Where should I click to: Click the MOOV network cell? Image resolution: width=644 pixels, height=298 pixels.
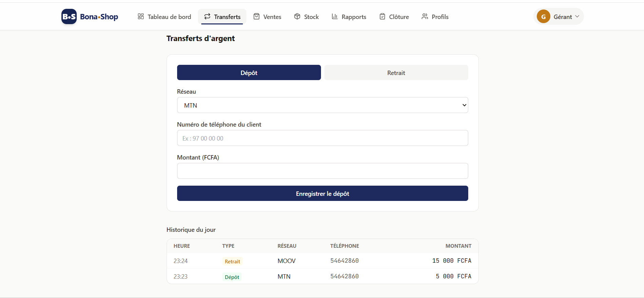tap(287, 261)
